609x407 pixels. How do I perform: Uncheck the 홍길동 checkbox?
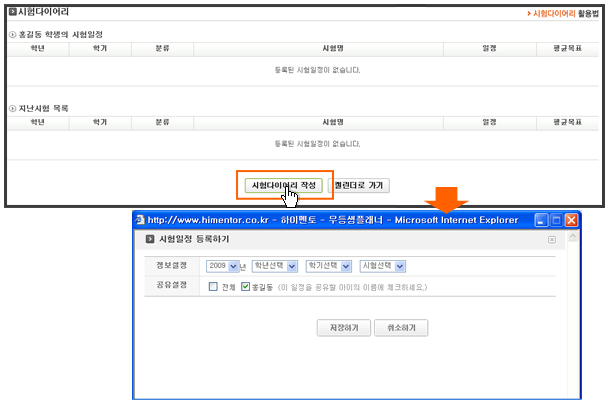tap(246, 287)
